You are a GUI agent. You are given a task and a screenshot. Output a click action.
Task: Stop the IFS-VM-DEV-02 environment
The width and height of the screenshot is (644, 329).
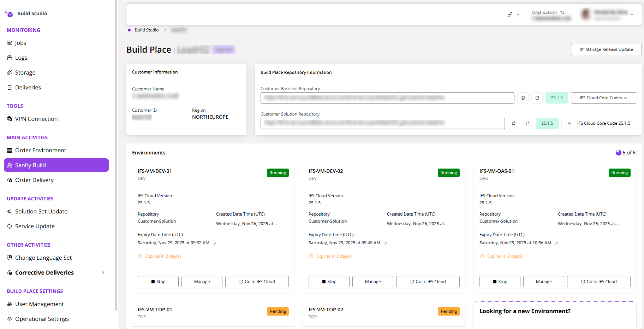point(329,282)
